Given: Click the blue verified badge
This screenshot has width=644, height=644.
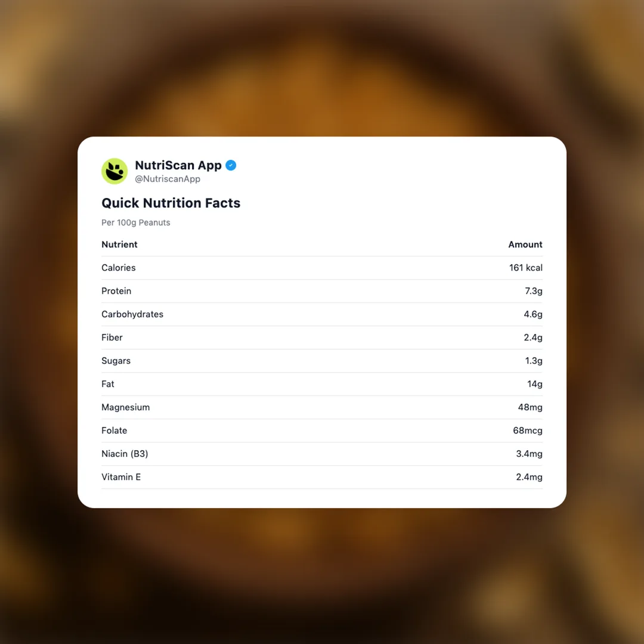Looking at the screenshot, I should point(231,165).
